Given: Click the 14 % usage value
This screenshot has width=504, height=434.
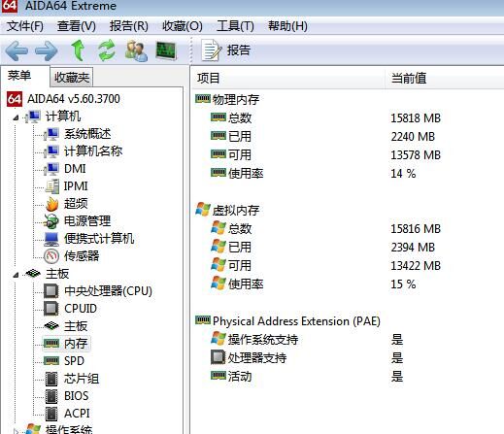Looking at the screenshot, I should (x=403, y=174).
